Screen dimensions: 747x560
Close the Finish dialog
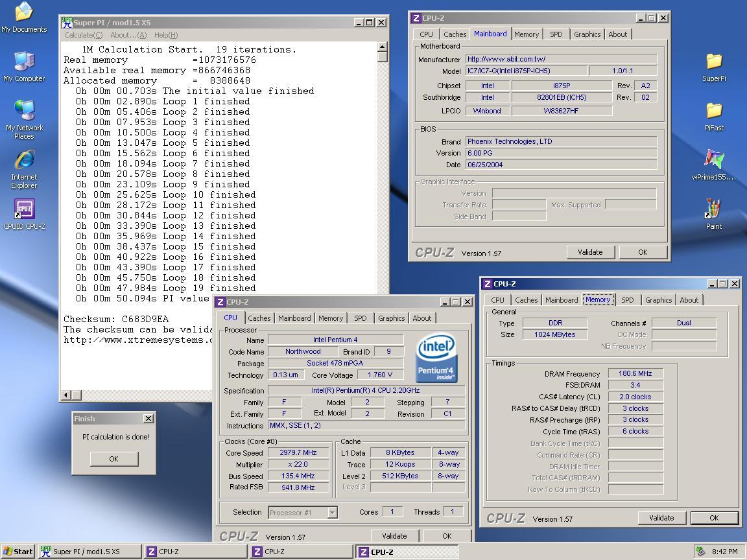(x=148, y=418)
